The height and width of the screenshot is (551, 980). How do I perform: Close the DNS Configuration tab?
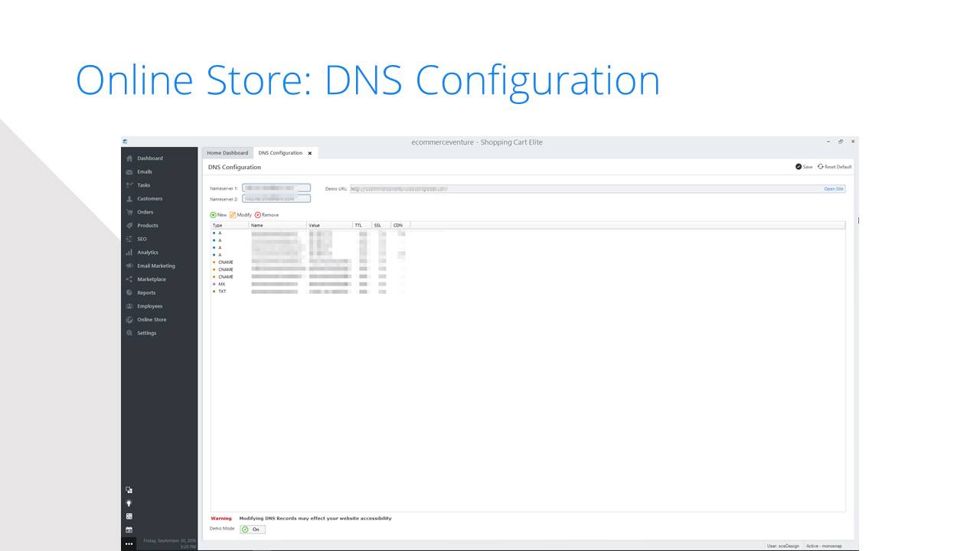[310, 153]
